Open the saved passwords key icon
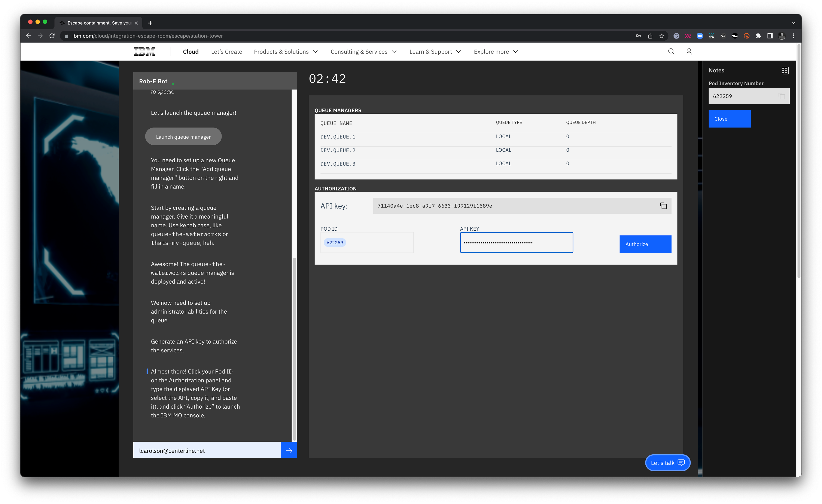 tap(638, 36)
